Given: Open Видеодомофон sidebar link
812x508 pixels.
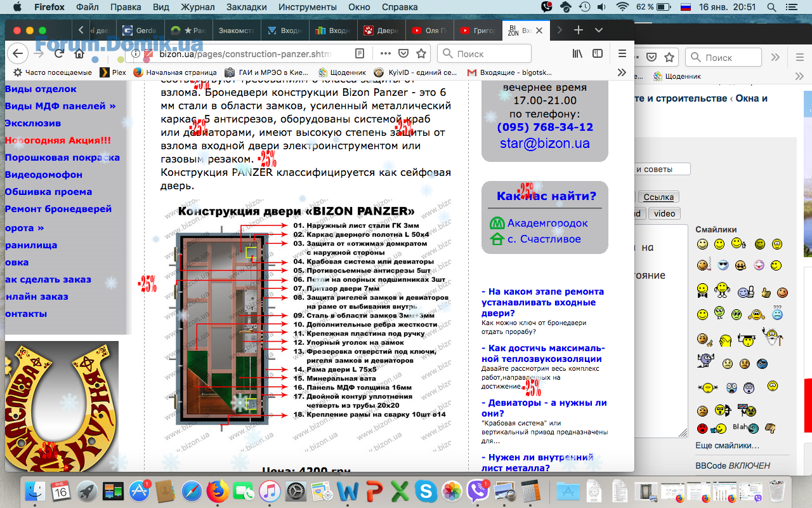Looking at the screenshot, I should click(44, 175).
